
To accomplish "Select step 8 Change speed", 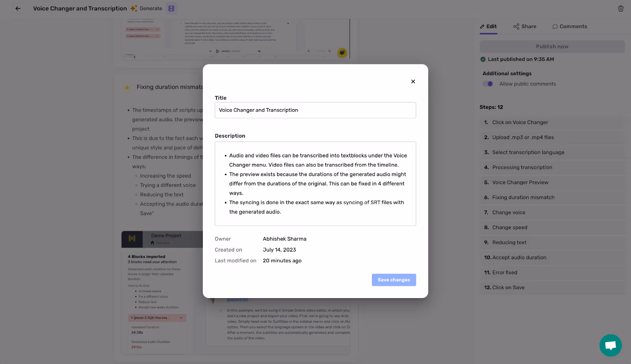I will (552, 227).
